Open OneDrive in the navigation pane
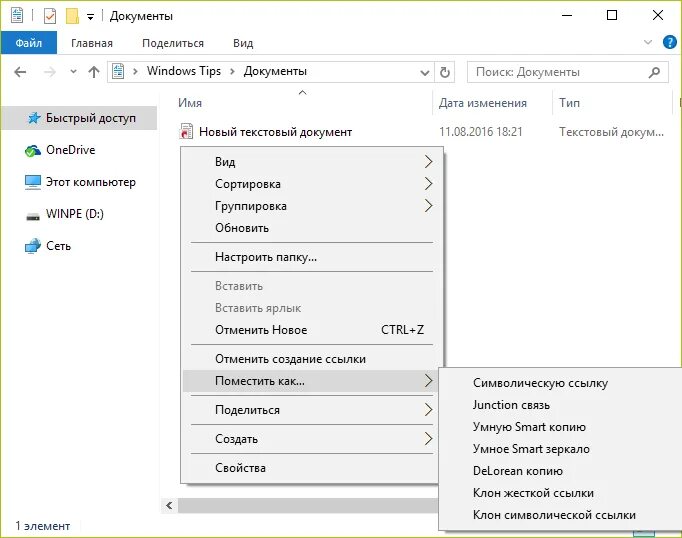Screen dimensions: 682x538 (x=69, y=150)
